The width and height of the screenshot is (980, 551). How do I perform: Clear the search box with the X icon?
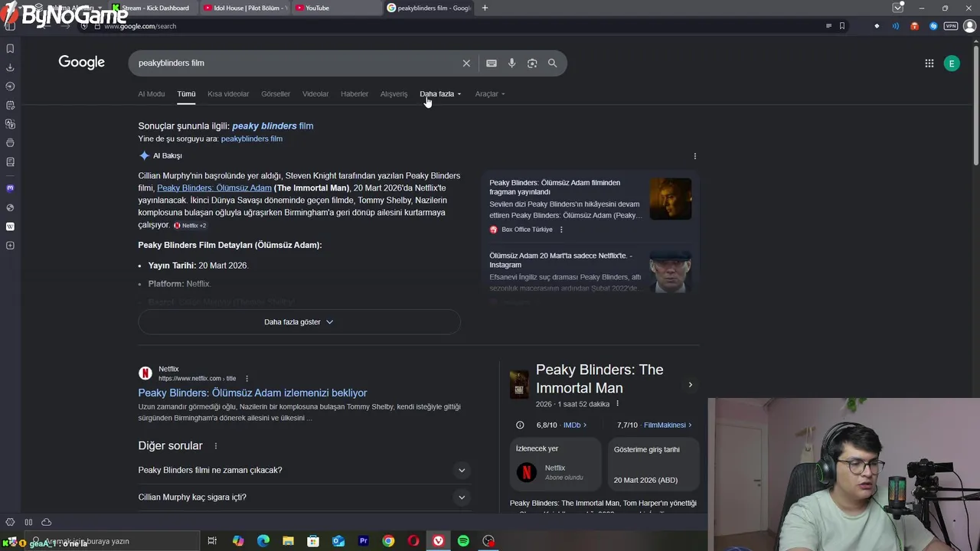click(x=466, y=64)
